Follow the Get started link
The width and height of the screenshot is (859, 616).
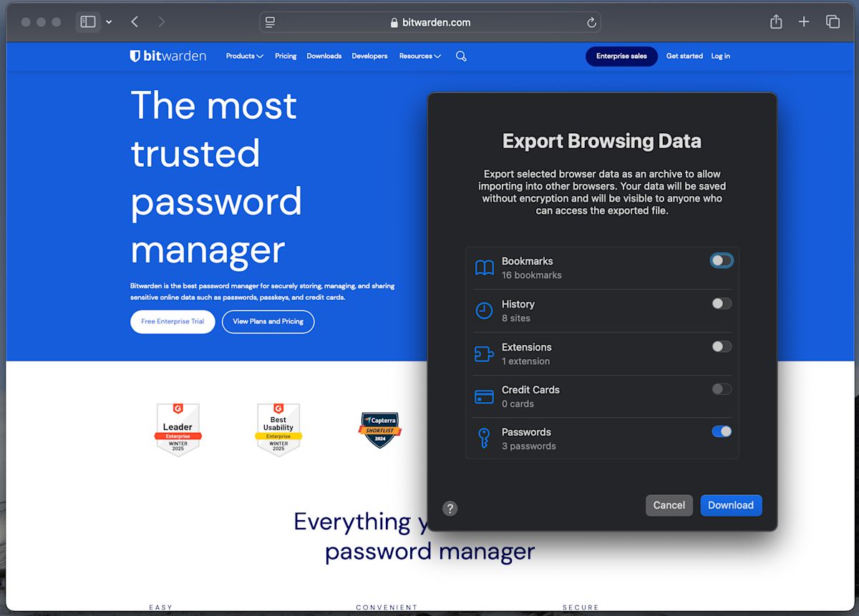tap(684, 56)
